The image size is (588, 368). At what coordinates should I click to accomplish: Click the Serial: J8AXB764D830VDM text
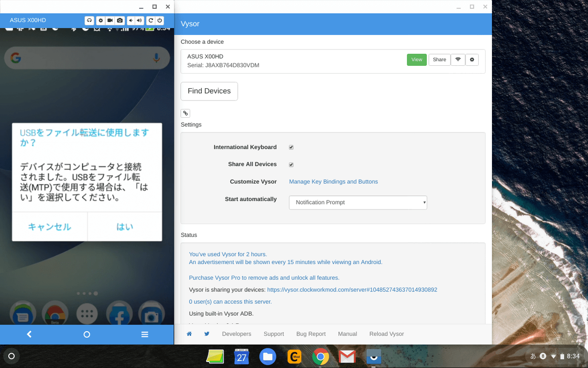click(223, 65)
